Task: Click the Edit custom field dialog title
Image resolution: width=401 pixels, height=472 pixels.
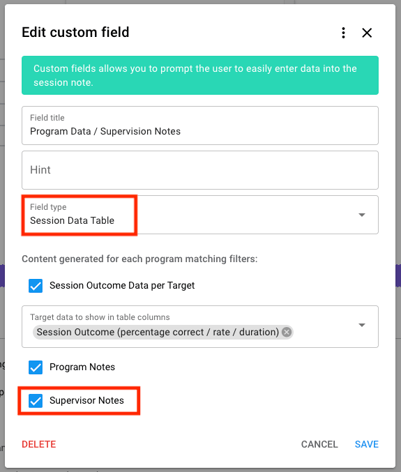Action: point(75,32)
